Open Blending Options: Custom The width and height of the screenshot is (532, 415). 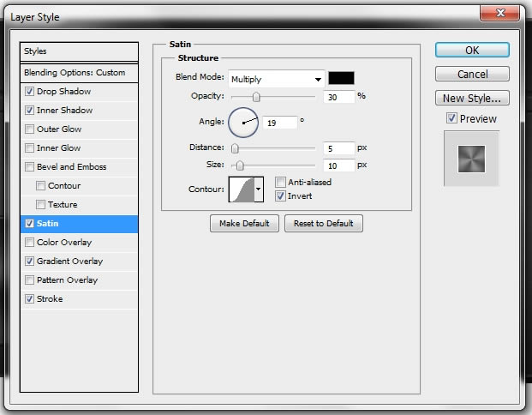point(79,73)
